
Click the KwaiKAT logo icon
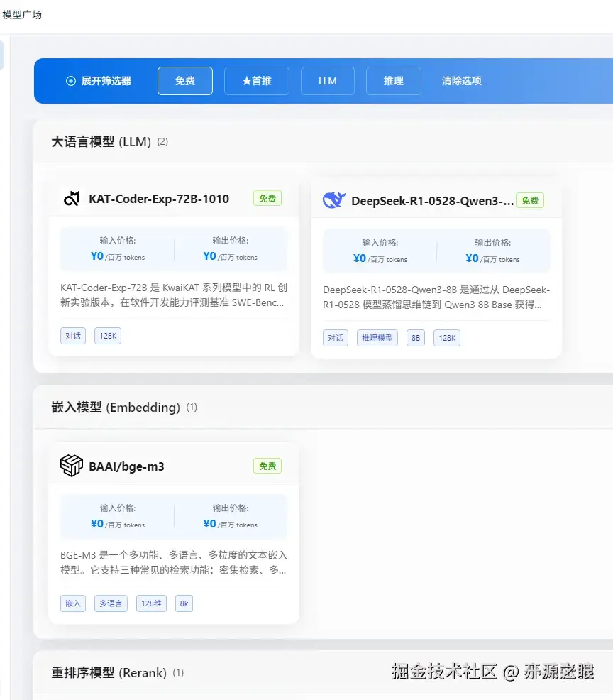coord(72,199)
